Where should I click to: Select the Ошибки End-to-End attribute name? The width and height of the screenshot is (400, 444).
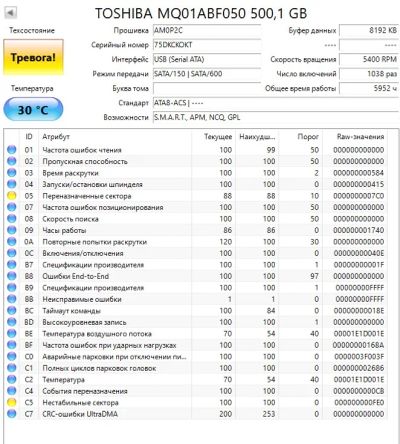point(75,276)
